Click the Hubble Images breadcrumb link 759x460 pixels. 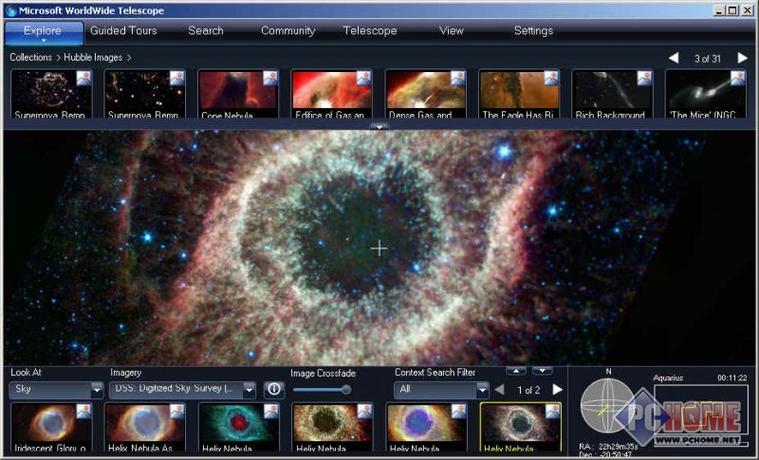click(93, 57)
